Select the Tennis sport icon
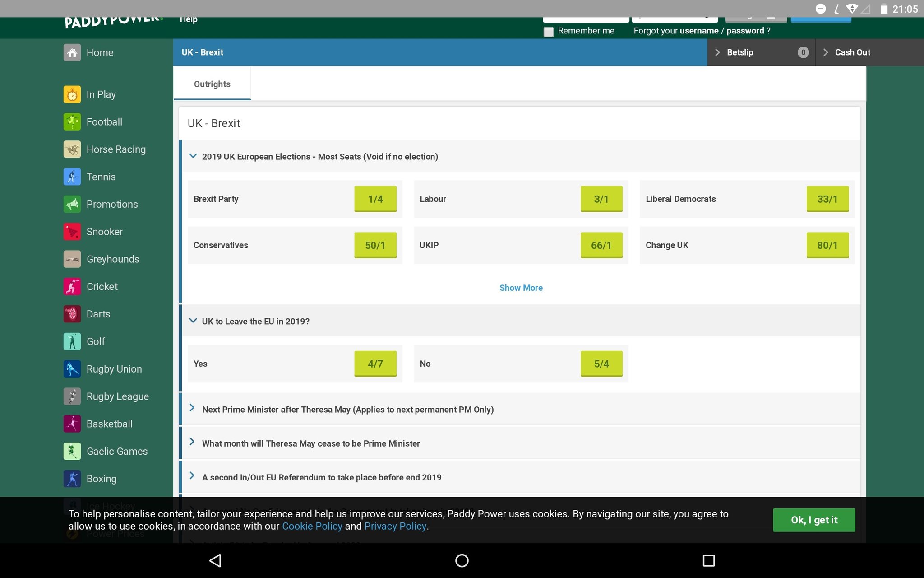 [72, 177]
